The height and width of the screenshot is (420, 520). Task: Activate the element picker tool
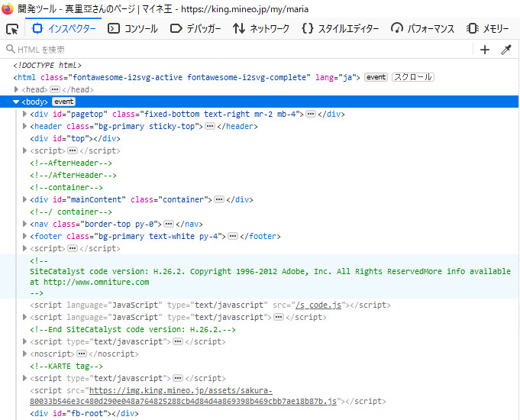coord(12,29)
